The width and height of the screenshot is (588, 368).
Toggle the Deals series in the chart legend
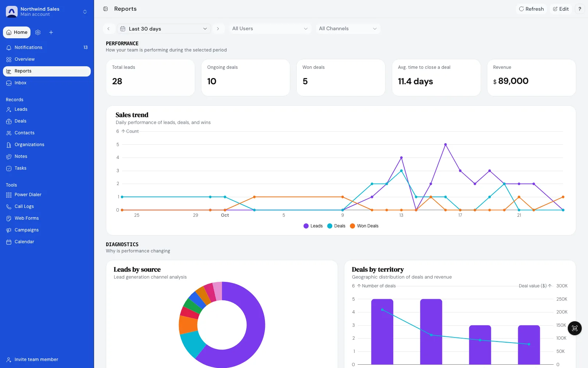[x=336, y=226]
